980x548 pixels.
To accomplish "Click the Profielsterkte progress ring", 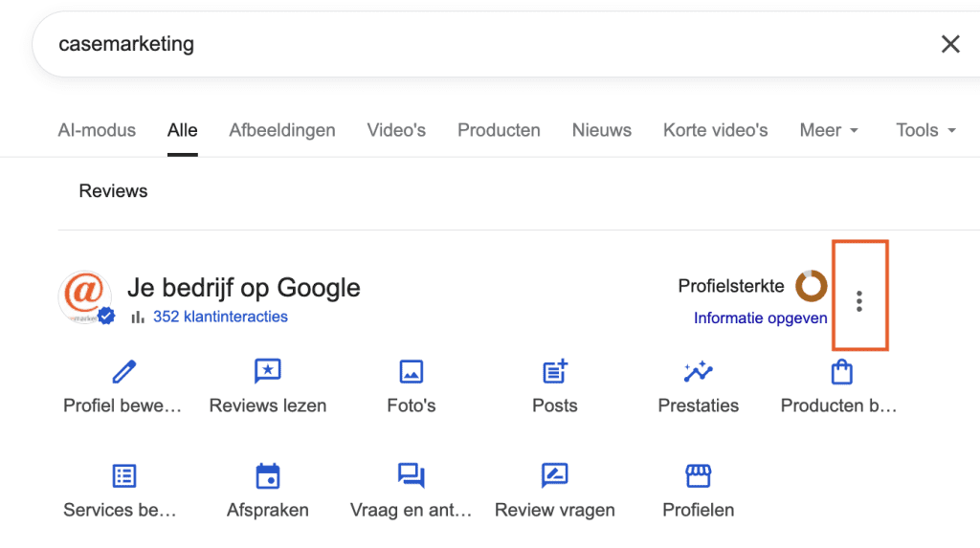I will tap(811, 286).
